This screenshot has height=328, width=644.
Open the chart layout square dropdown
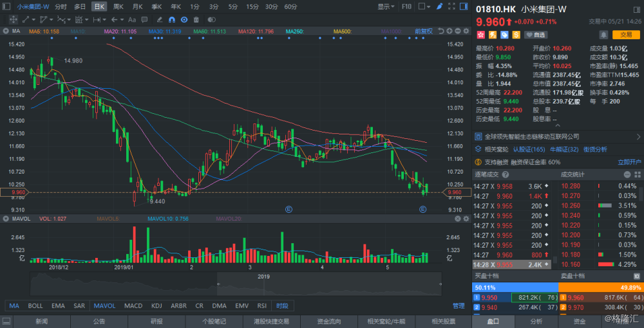[x=424, y=6]
